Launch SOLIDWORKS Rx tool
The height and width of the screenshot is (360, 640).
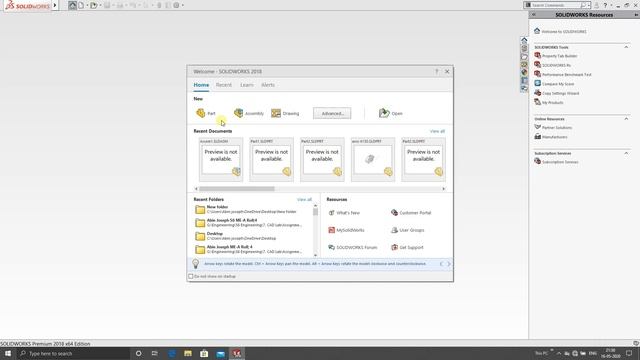tap(552, 65)
